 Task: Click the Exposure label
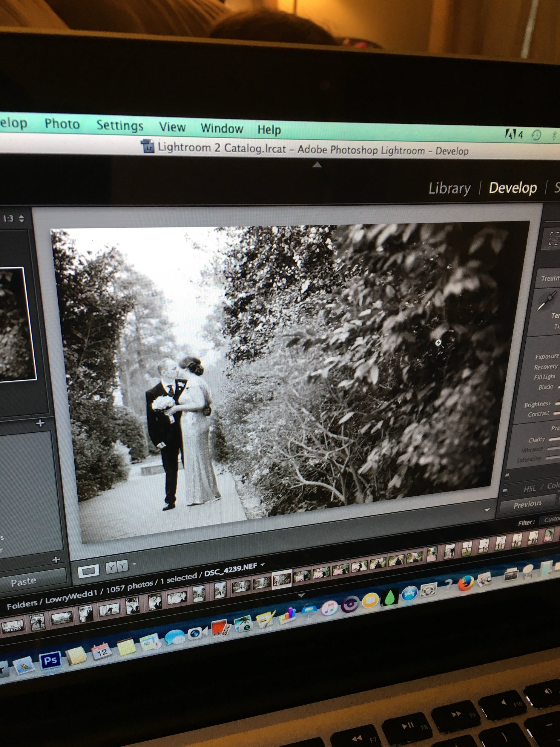tap(547, 356)
